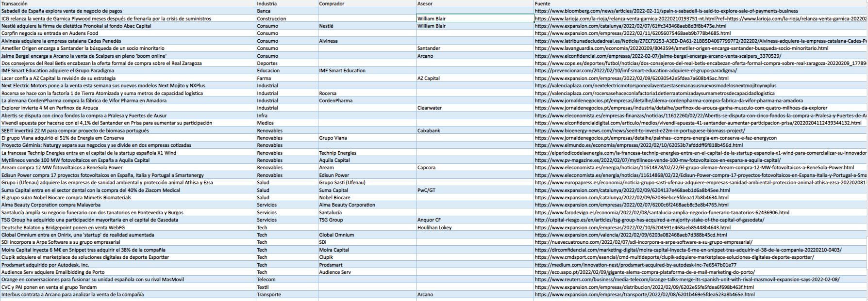Open the bloomberg.com Sabadell article link

click(666, 11)
